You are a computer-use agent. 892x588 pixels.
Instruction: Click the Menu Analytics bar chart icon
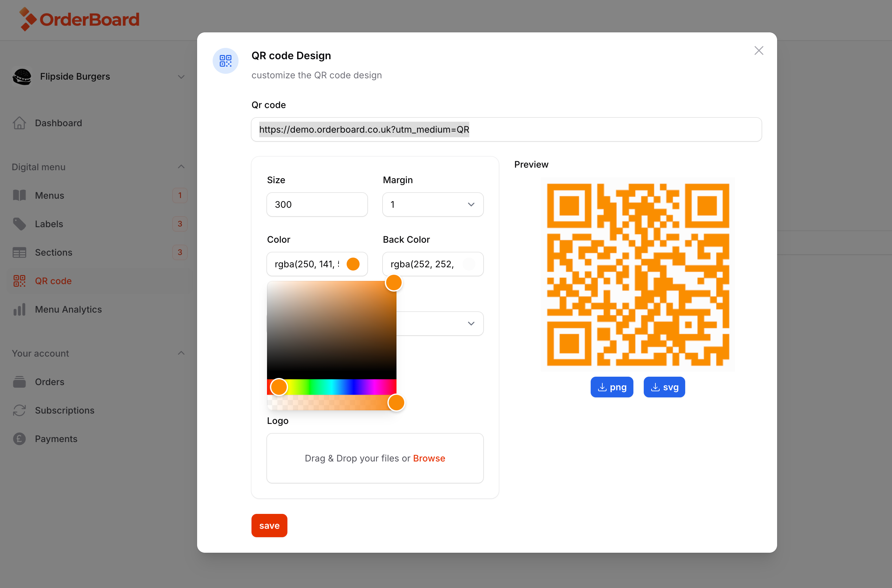(x=19, y=309)
